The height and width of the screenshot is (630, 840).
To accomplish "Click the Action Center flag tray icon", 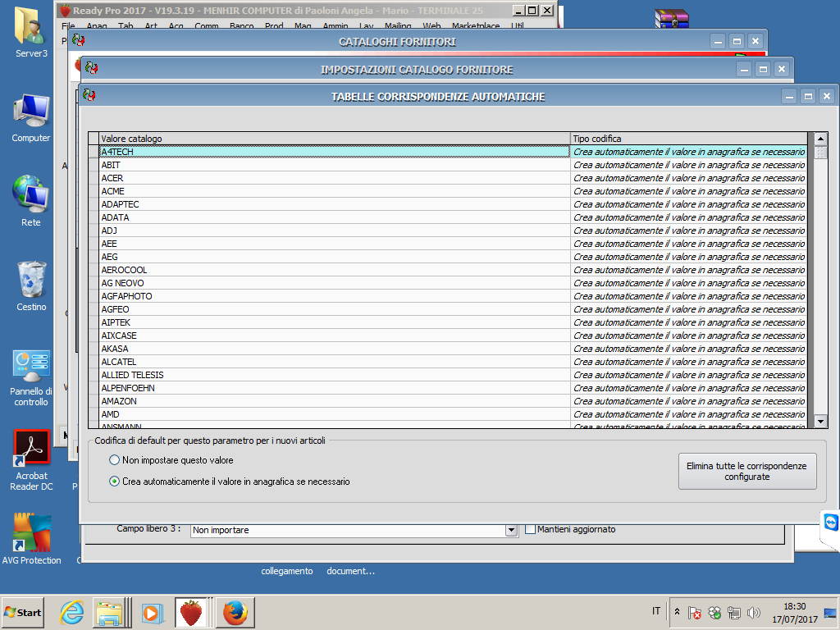I will [x=694, y=612].
